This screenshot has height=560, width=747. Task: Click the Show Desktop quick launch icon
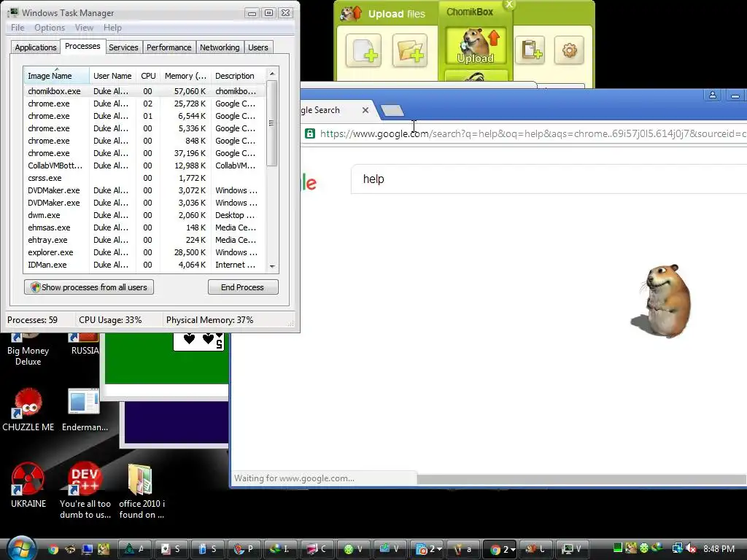coord(88,549)
